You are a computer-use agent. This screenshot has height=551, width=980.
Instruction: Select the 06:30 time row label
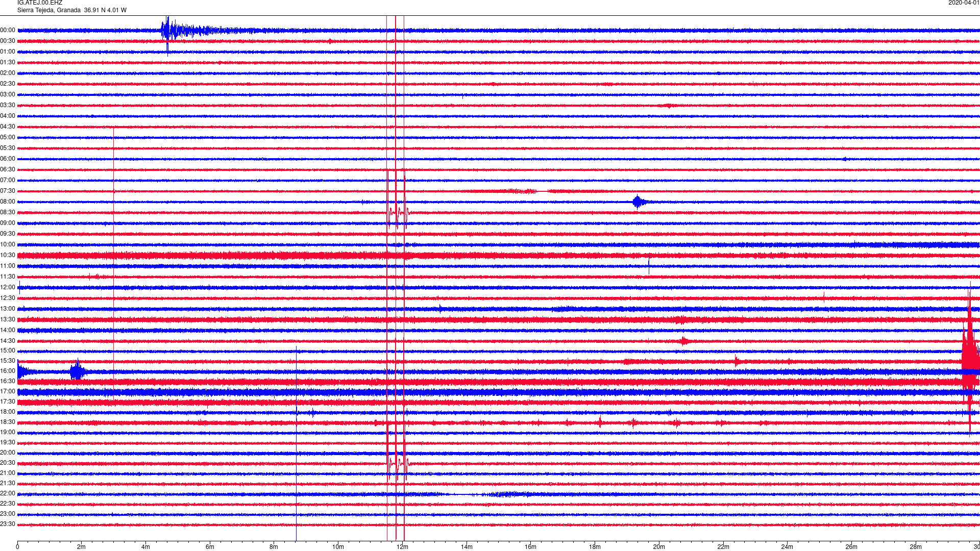pyautogui.click(x=8, y=169)
